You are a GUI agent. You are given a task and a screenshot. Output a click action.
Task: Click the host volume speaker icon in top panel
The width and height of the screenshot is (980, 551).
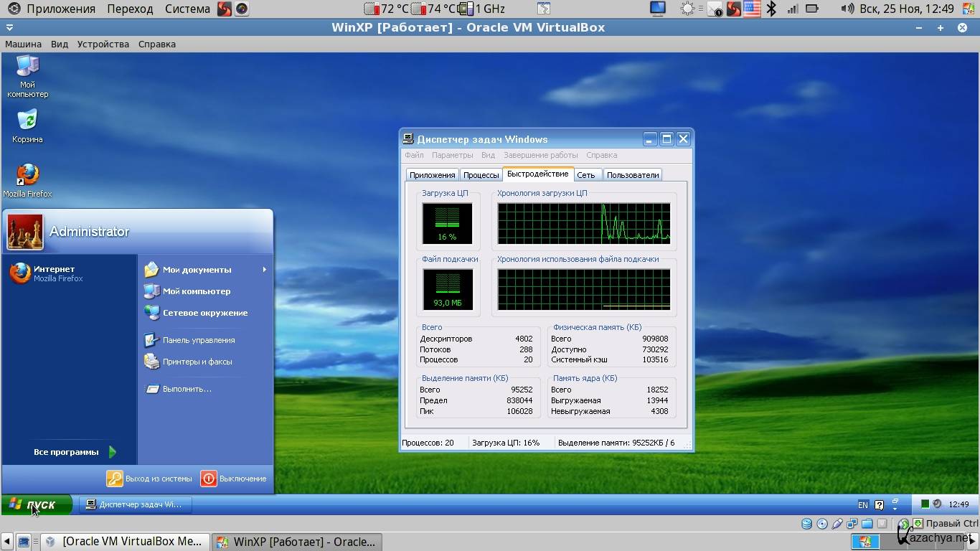pyautogui.click(x=848, y=9)
